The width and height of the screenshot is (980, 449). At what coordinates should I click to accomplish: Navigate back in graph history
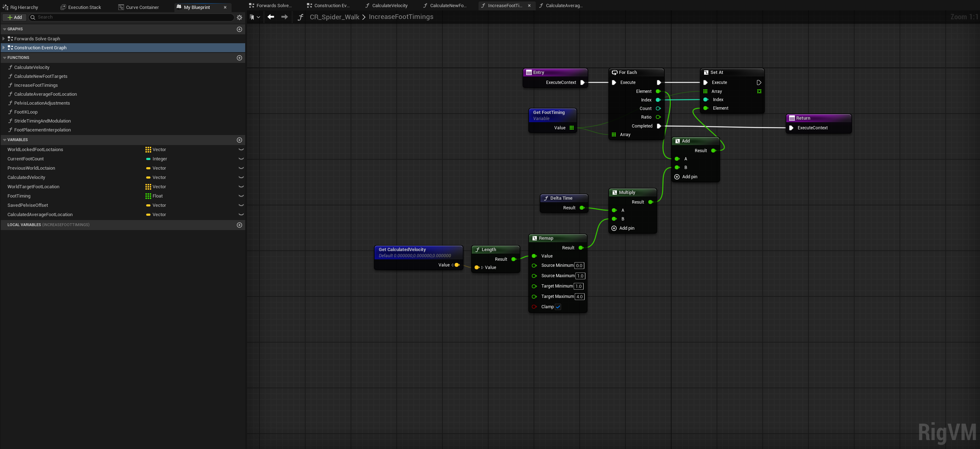click(x=271, y=17)
